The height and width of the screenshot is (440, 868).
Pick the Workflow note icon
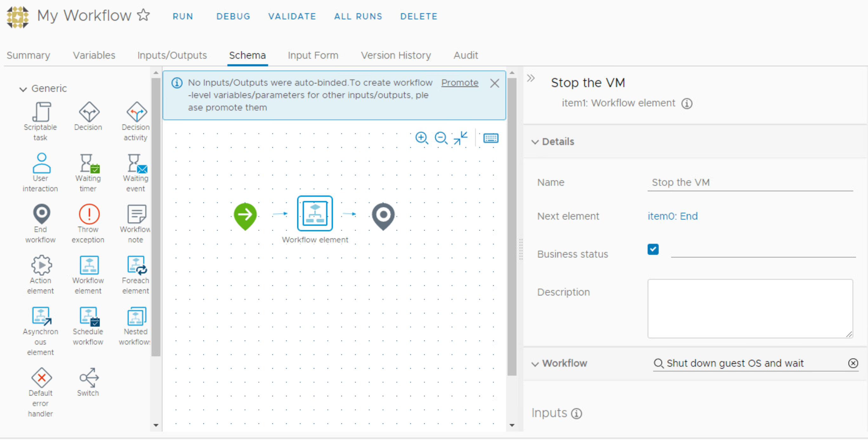point(136,214)
